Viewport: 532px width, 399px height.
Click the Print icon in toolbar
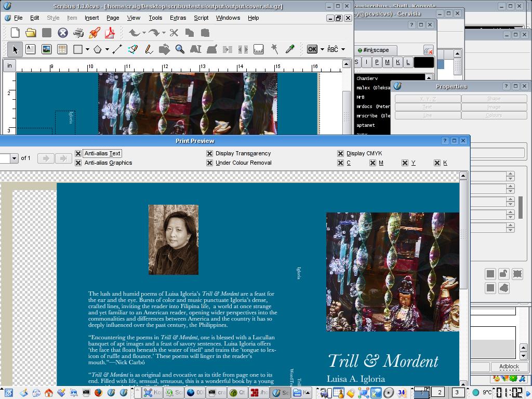[78, 33]
